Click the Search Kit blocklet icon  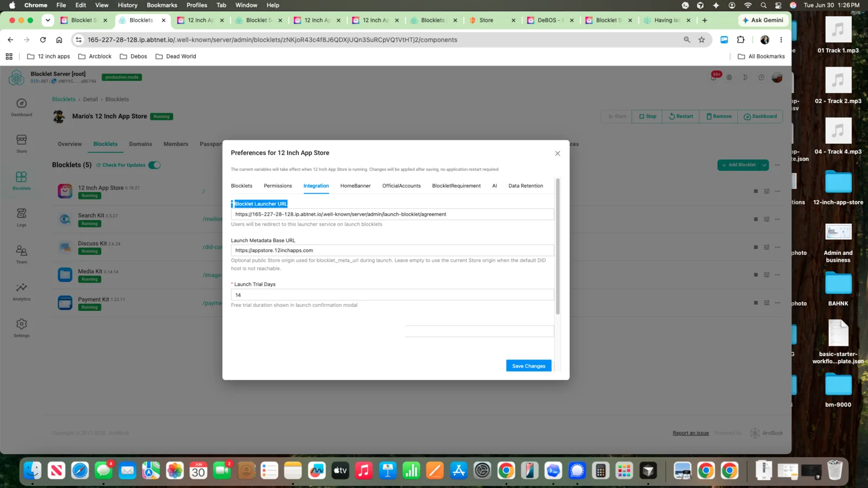[x=65, y=219]
